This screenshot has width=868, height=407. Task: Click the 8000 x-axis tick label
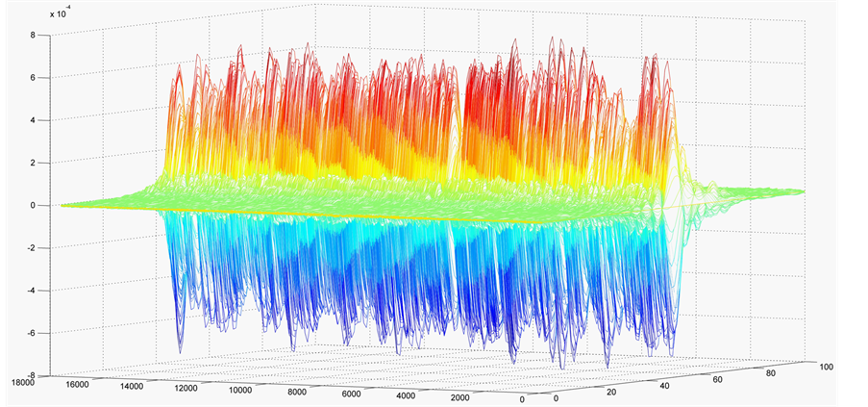(x=303, y=393)
